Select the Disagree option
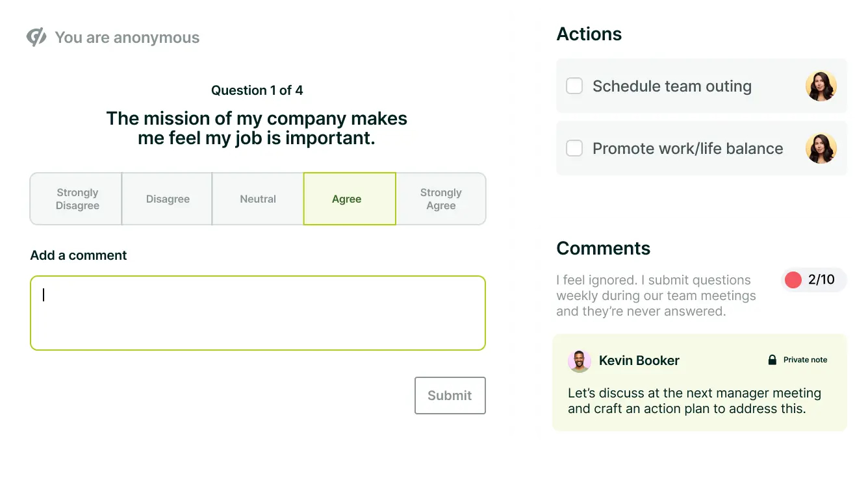The height and width of the screenshot is (478, 868). (168, 199)
